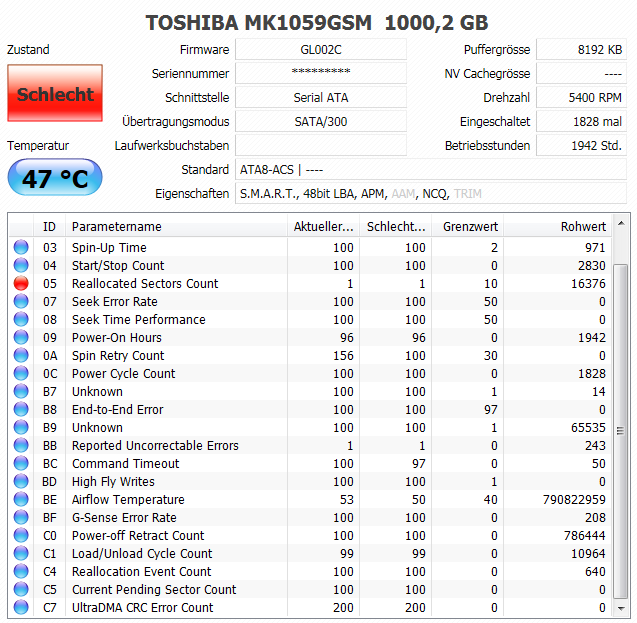Click the blue icon for UltraDMA CRC Error Count
This screenshot has height=623, width=637.
click(x=21, y=608)
